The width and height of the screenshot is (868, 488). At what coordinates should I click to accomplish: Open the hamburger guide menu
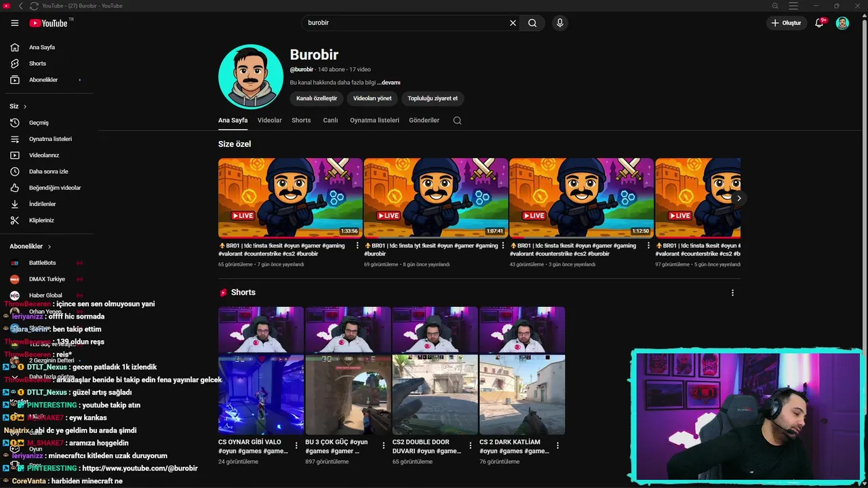click(x=14, y=23)
